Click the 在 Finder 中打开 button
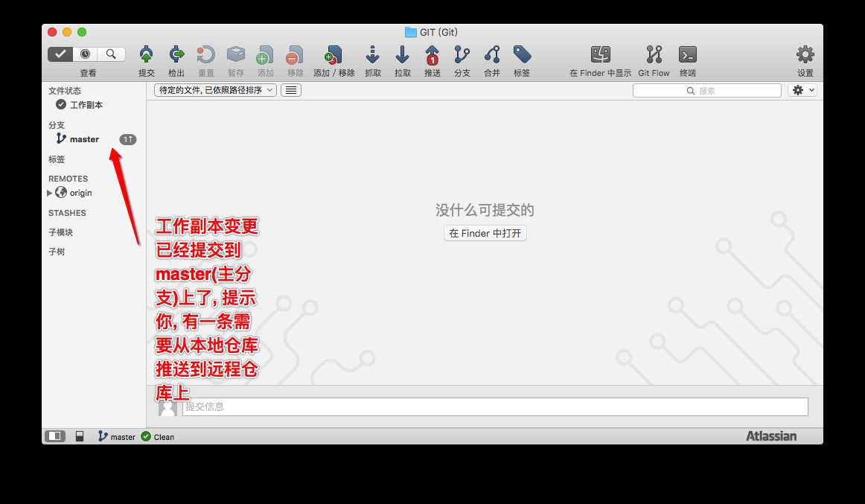Screen dimensions: 865x504 click(485, 233)
